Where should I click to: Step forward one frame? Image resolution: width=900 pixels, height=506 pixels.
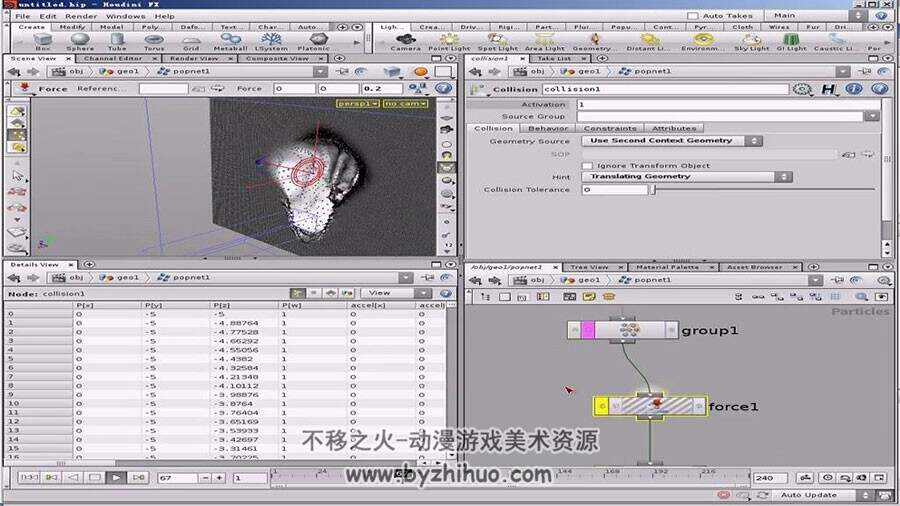point(138,477)
